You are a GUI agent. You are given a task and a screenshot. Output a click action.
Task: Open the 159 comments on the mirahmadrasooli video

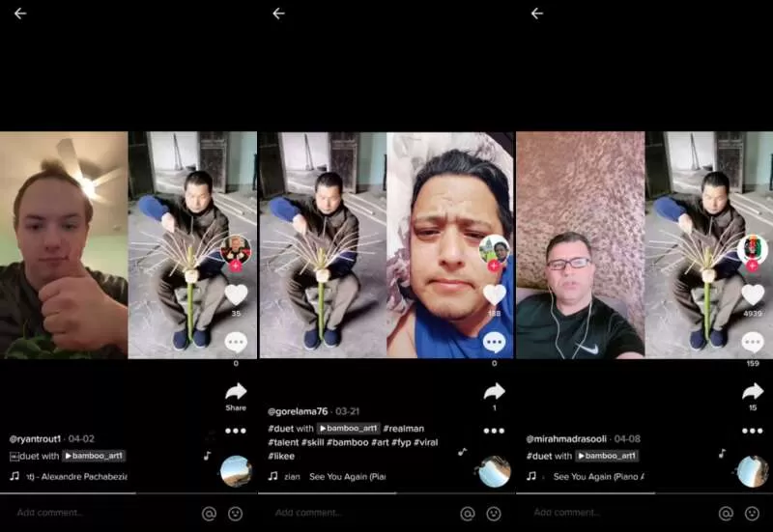753,342
